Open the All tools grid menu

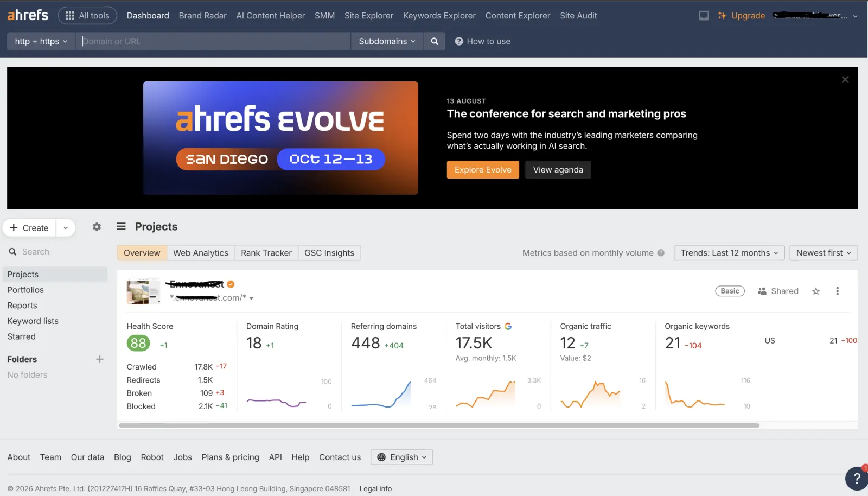click(x=87, y=16)
